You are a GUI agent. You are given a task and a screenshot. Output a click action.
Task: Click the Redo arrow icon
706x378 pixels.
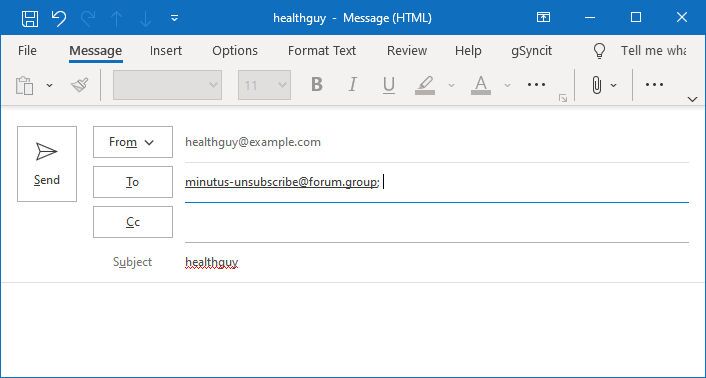[x=88, y=18]
